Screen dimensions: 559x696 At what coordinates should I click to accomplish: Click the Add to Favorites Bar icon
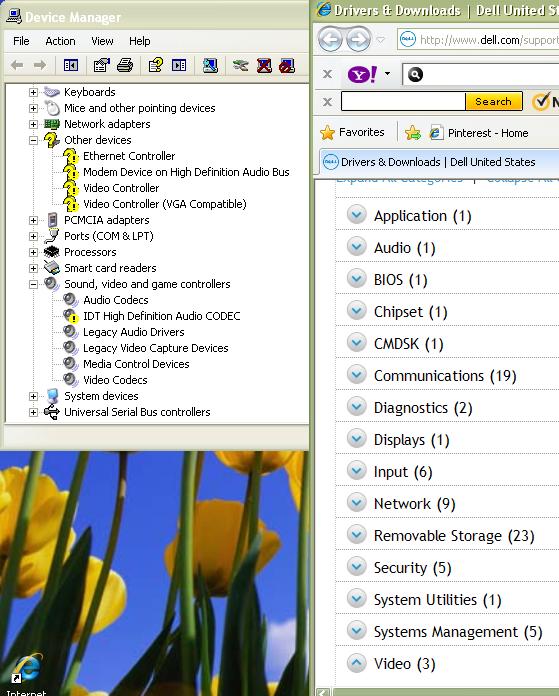412,133
